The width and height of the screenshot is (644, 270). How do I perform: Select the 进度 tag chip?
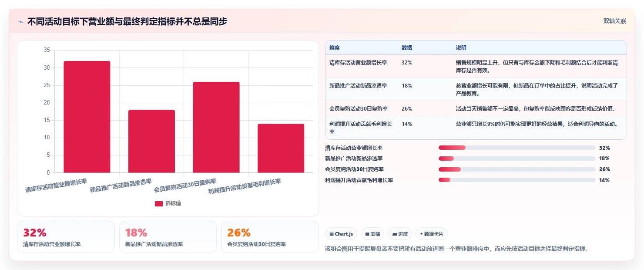400,234
